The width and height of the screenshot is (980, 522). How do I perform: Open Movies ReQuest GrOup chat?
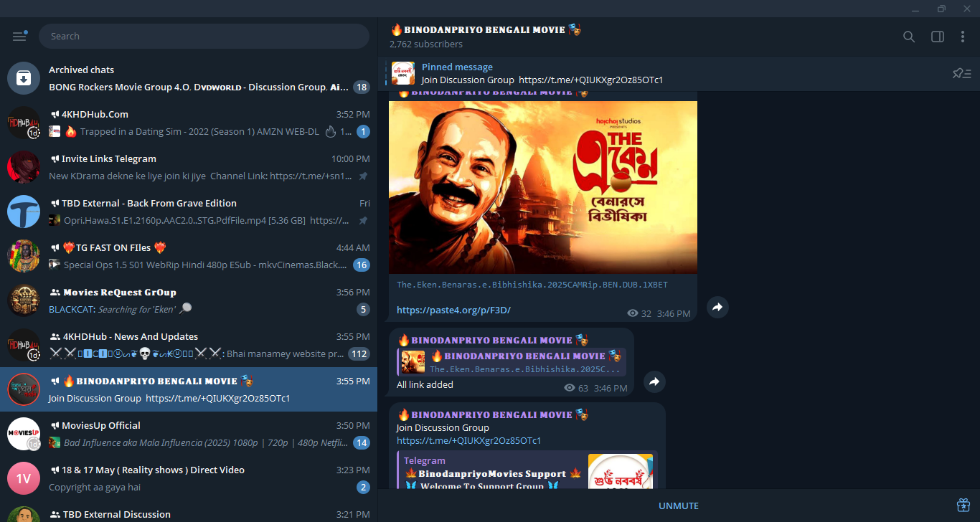(x=189, y=300)
